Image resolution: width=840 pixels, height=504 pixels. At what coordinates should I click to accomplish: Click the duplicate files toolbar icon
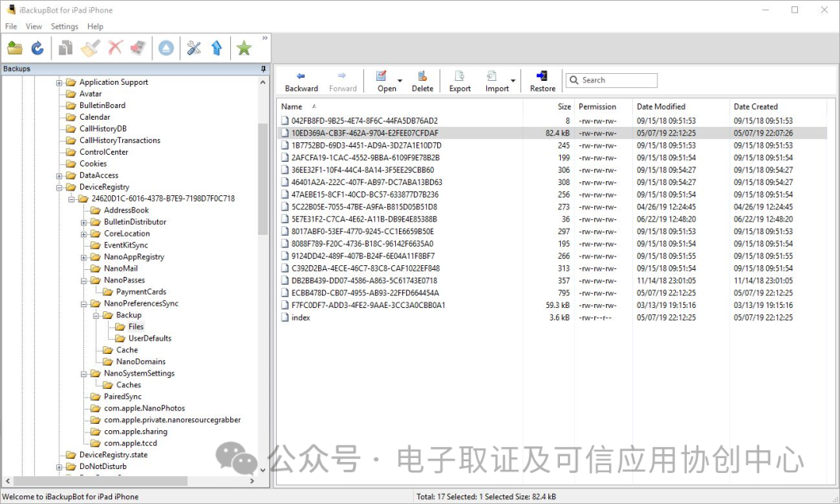(65, 48)
